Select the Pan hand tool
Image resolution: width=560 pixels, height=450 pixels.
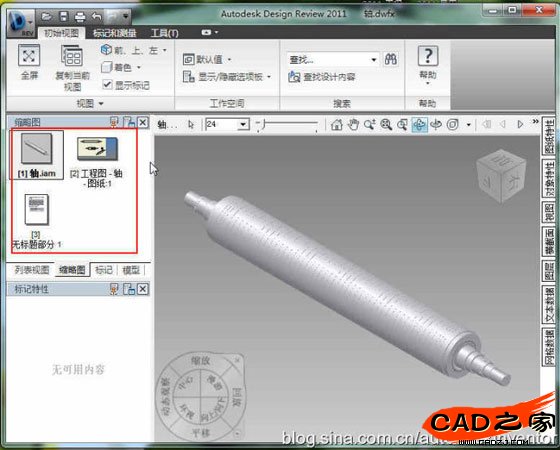click(353, 124)
